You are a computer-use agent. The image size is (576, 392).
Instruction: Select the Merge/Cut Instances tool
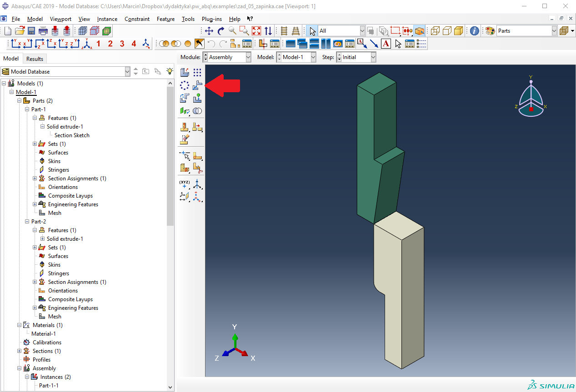click(197, 111)
